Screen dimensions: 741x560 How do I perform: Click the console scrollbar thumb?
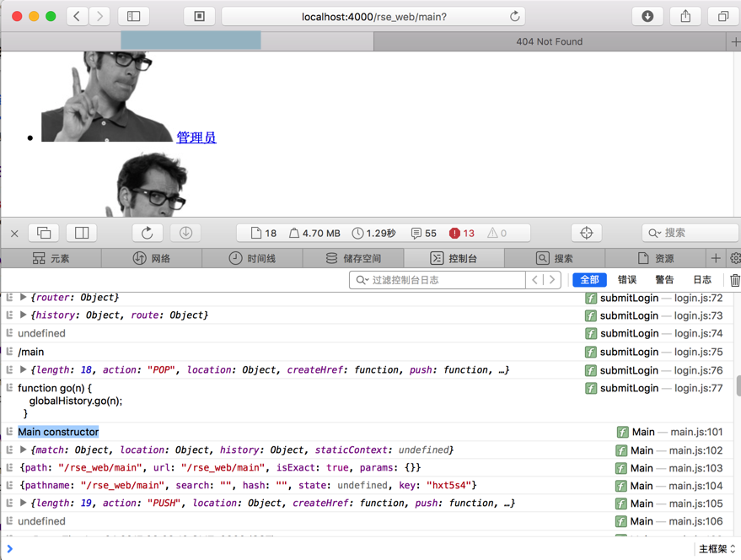tap(738, 386)
